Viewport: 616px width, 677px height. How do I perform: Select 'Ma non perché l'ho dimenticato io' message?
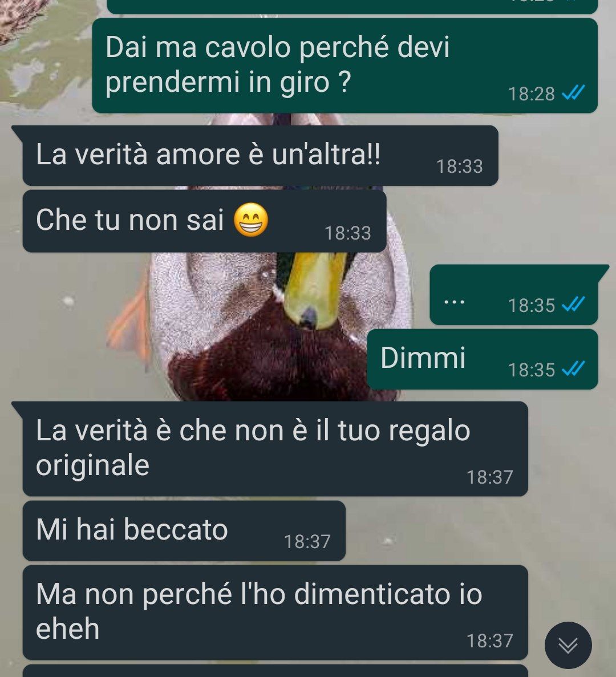pos(275,612)
